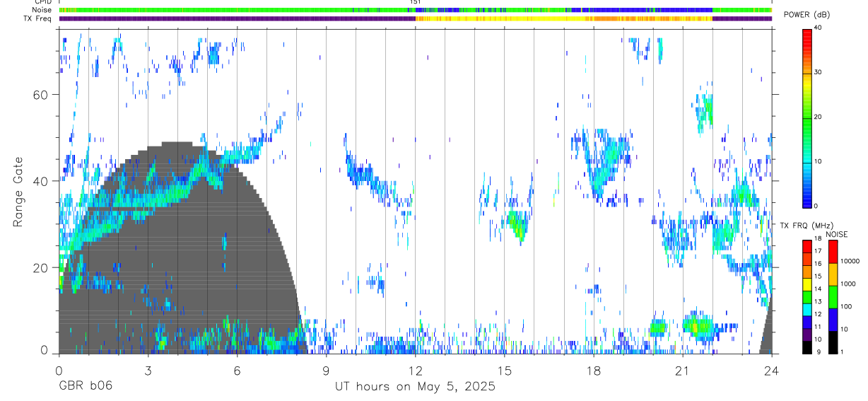Click the noise level strip above the plot

[415, 10]
